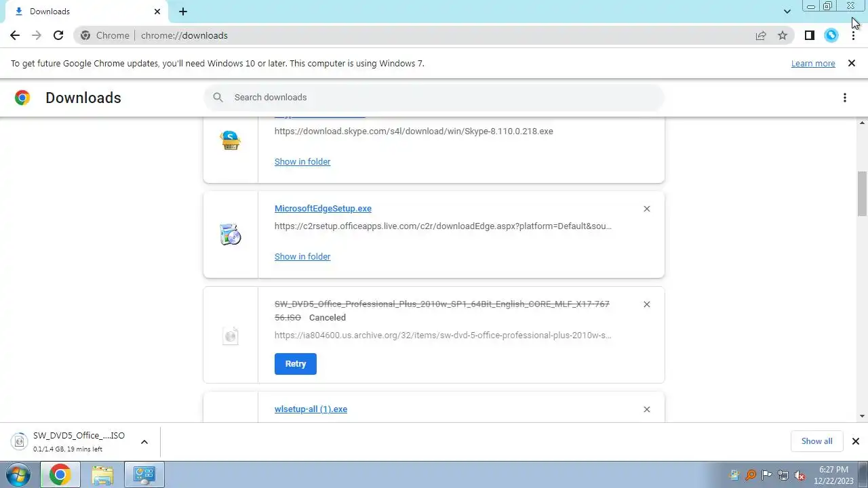Screen dimensions: 868x488
Task: Dismiss the Windows 7 update notice
Action: pos(851,63)
